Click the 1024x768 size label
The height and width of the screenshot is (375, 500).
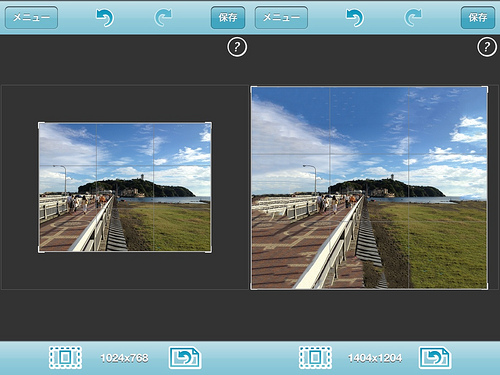coord(124,358)
